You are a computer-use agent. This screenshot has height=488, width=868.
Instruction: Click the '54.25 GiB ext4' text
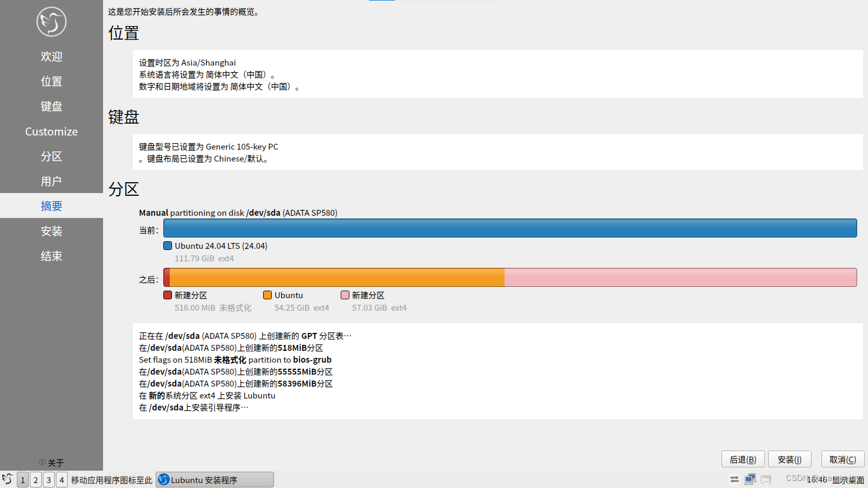(x=302, y=308)
